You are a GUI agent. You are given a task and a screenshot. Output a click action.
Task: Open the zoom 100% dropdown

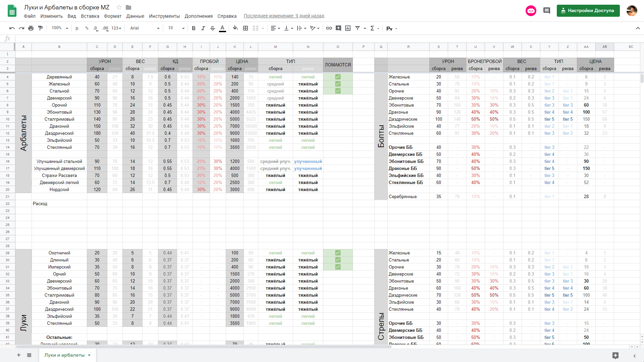click(x=60, y=28)
